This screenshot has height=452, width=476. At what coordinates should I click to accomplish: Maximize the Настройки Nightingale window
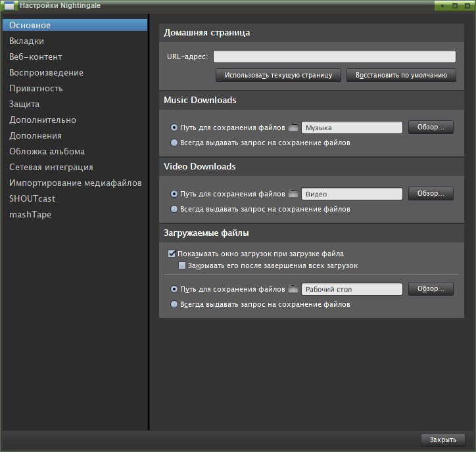click(x=455, y=6)
